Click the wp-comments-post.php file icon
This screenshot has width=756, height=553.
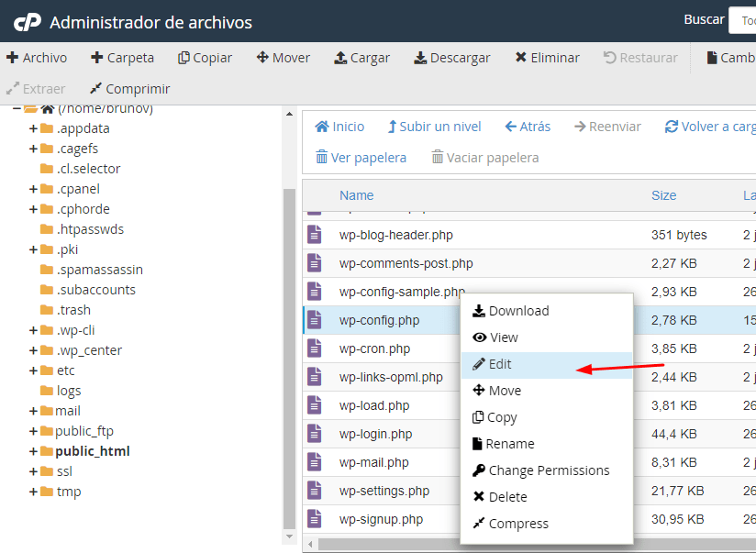pyautogui.click(x=315, y=263)
